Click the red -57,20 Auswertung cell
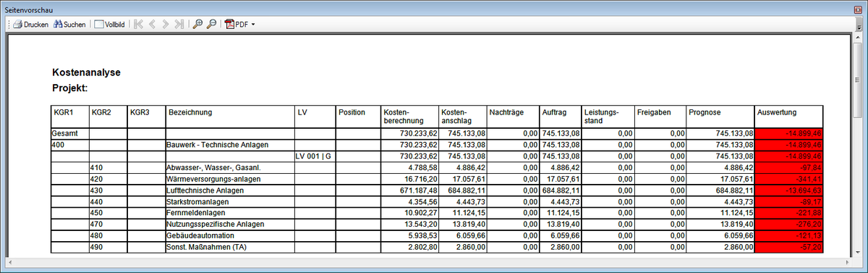 pyautogui.click(x=788, y=247)
